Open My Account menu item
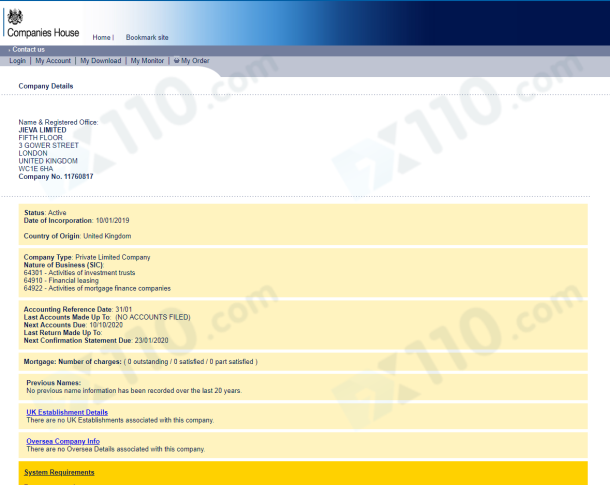 (53, 61)
